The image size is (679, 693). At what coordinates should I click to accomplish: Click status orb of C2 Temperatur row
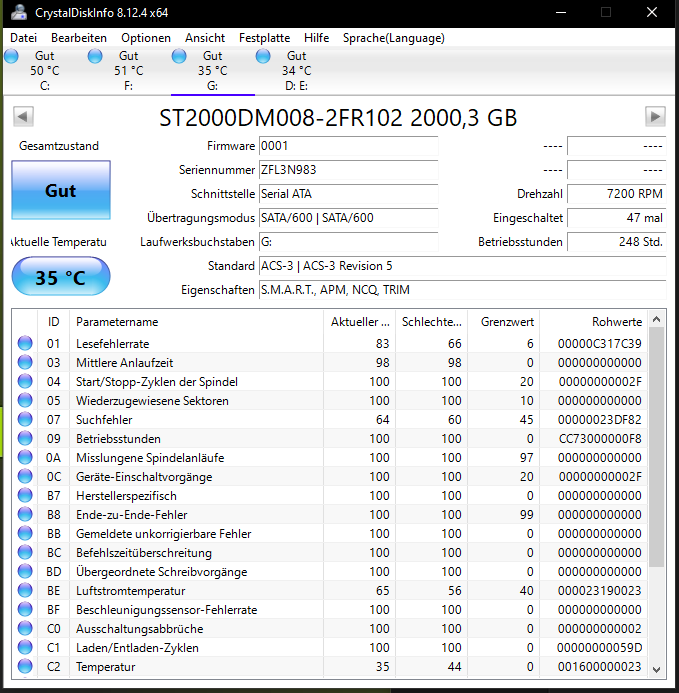point(25,666)
